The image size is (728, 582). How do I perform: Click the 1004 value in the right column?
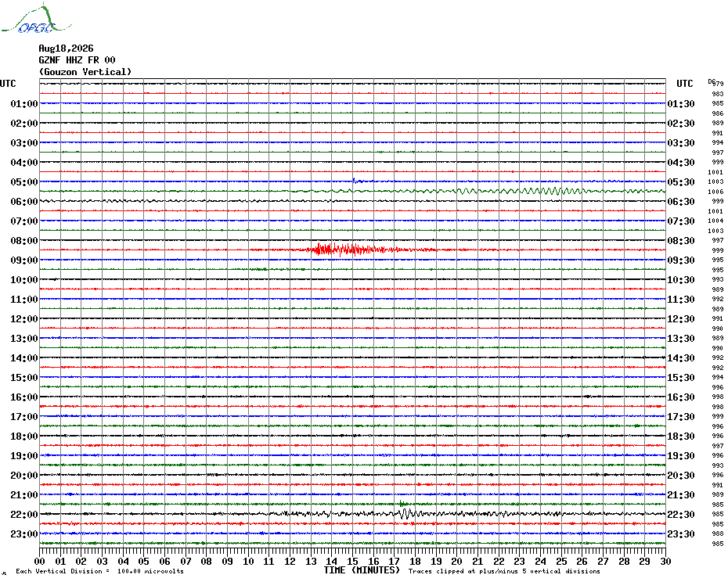tap(715, 221)
